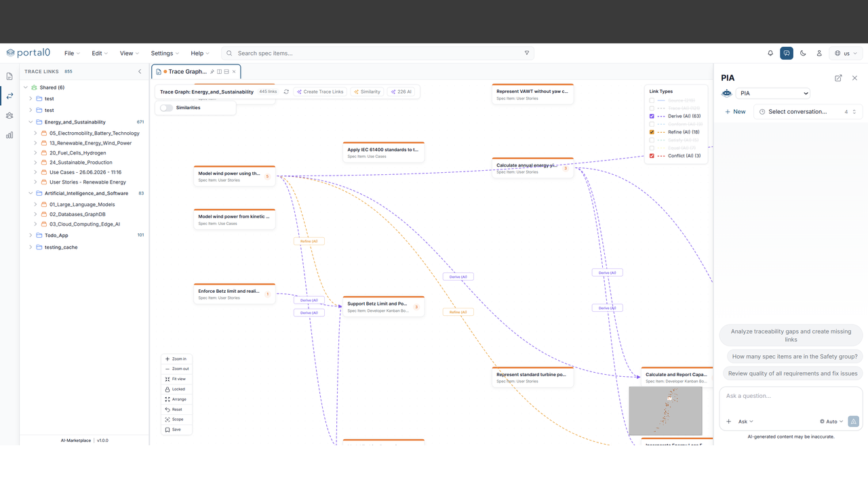868x488 pixels.
Task: Open the Settings menu
Action: pos(165,53)
